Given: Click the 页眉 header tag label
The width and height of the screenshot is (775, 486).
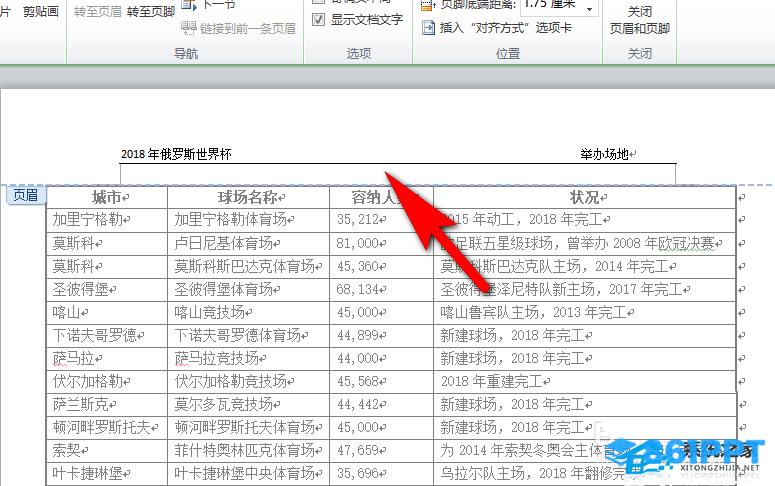Looking at the screenshot, I should tap(26, 195).
